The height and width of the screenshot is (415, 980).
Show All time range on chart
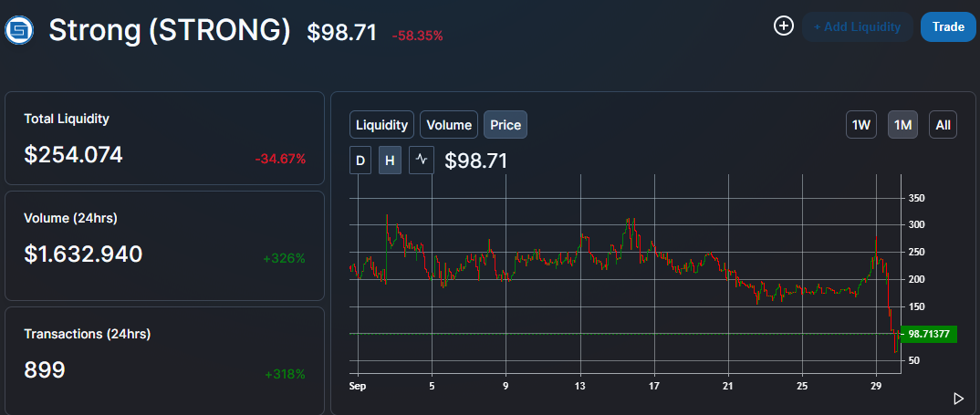[x=943, y=125]
